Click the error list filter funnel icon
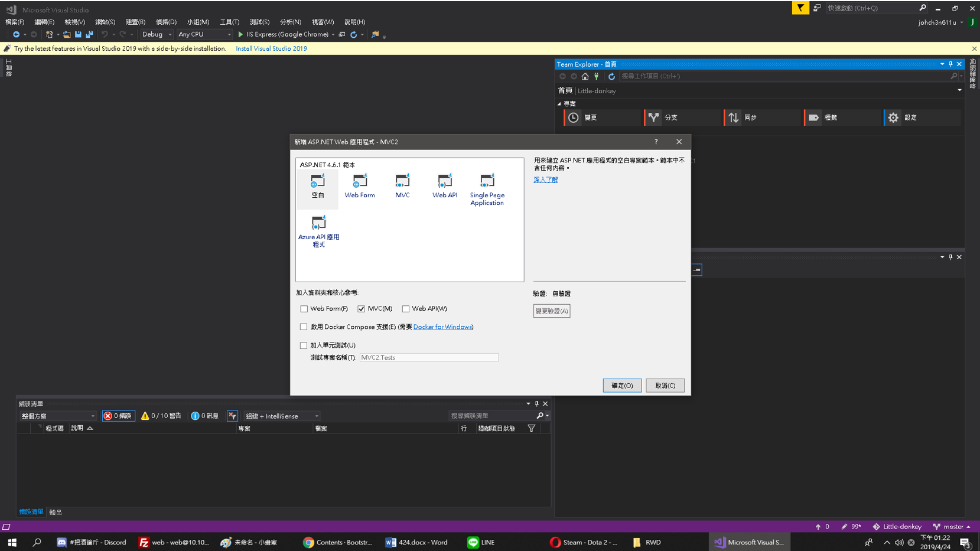 232,416
